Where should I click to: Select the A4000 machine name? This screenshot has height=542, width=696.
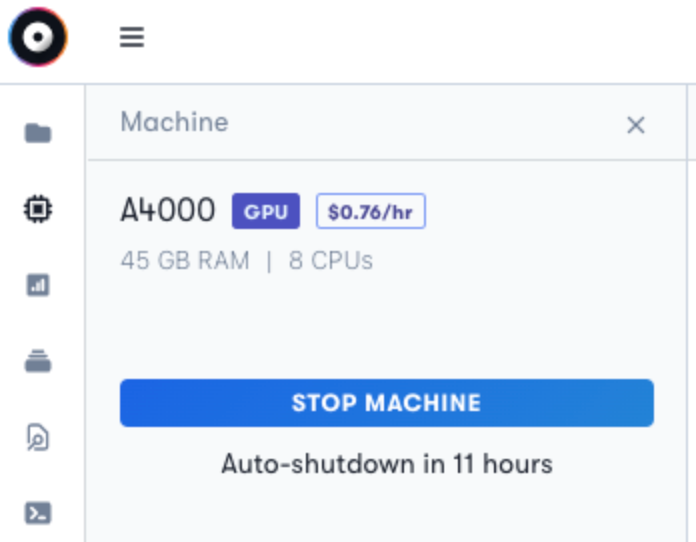pyautogui.click(x=168, y=210)
